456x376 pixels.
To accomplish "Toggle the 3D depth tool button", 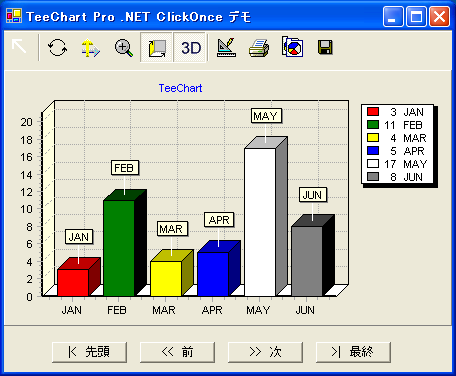I will [156, 48].
